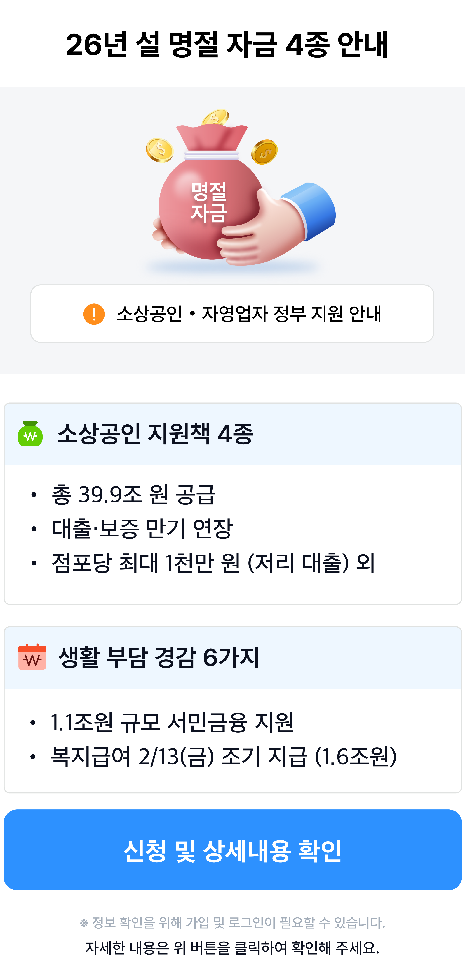This screenshot has width=465, height=980.
Task: Click the 대출·보증 만기 연장 item
Action: click(142, 529)
